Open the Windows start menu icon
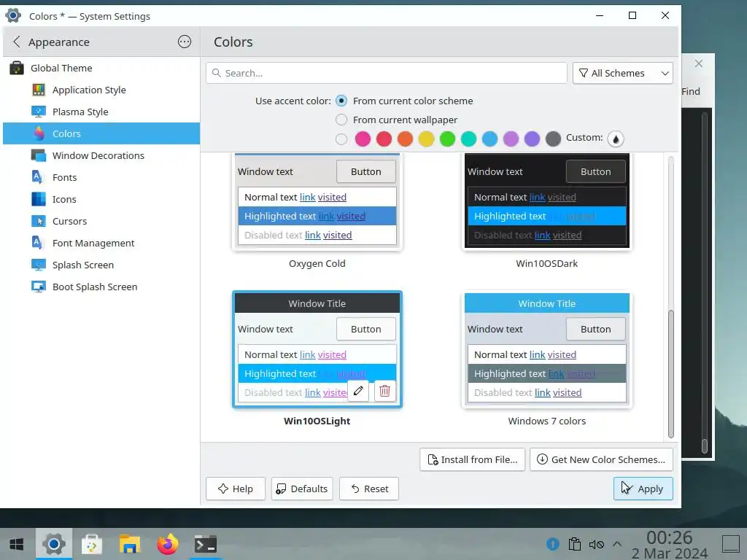 coord(17,544)
